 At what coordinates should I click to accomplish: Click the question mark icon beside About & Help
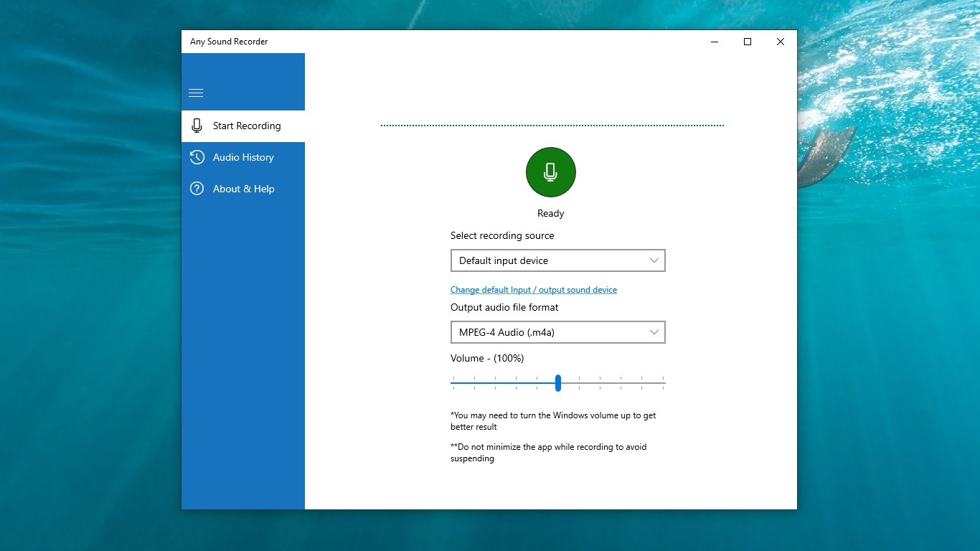click(x=197, y=189)
